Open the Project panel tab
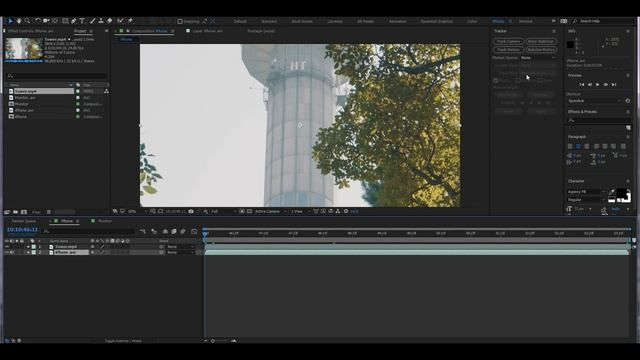This screenshot has height=360, width=640. 80,31
